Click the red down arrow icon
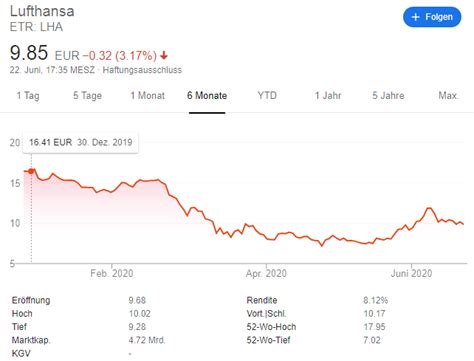The height and width of the screenshot is (361, 474). [164, 56]
